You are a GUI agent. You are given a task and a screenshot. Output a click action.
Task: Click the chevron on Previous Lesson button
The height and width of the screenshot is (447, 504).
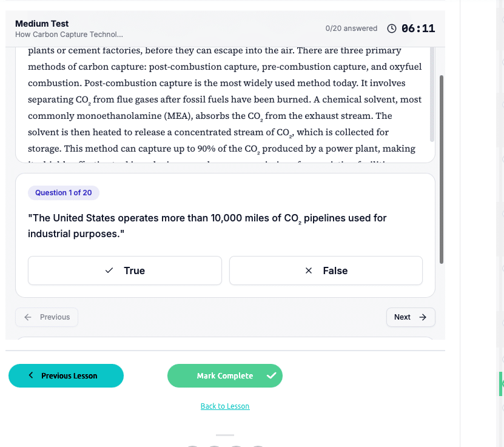31,375
